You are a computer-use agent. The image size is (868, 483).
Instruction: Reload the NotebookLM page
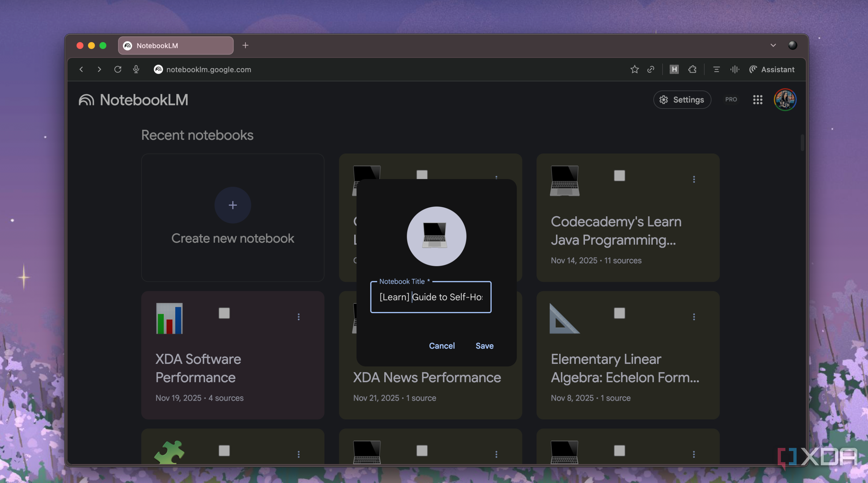pyautogui.click(x=118, y=69)
